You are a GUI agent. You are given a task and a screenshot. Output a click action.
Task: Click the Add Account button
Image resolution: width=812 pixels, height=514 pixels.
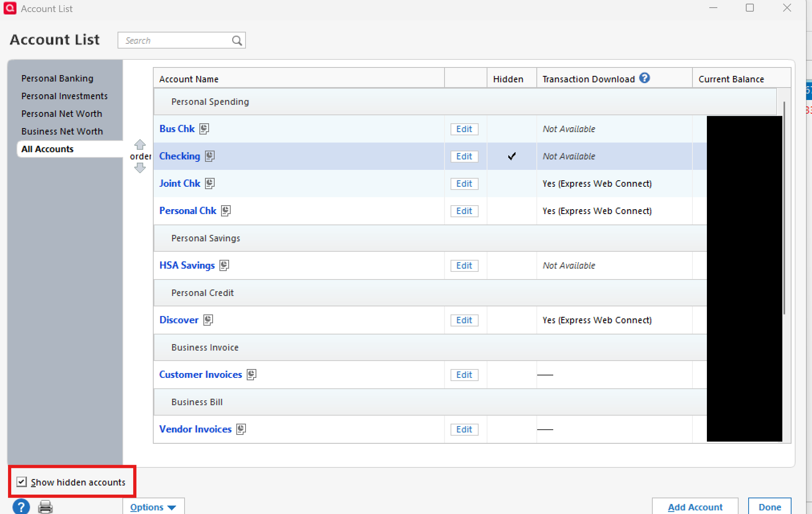(695, 507)
